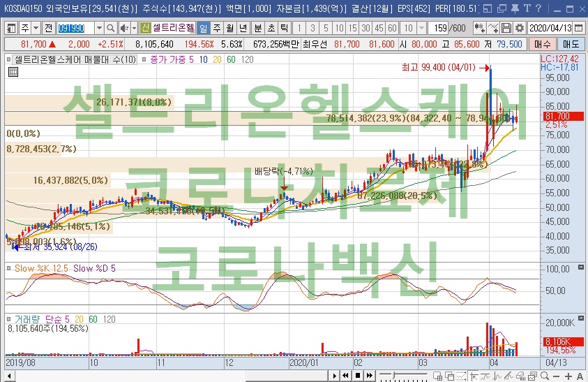Click the window layout icon left of the pin icon
Image resolution: width=588 pixels, height=382 pixels.
502,8
